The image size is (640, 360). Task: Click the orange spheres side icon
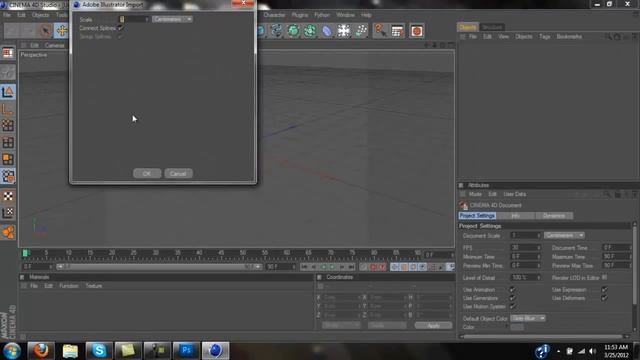[8, 232]
